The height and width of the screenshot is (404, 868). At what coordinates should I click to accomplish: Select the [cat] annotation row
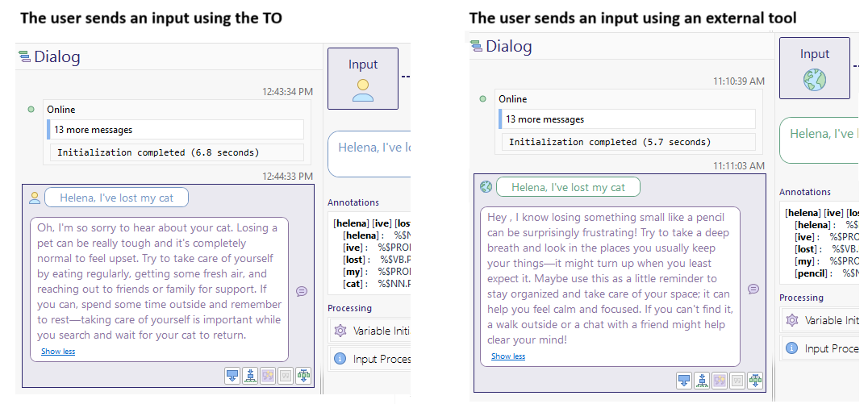click(x=377, y=284)
